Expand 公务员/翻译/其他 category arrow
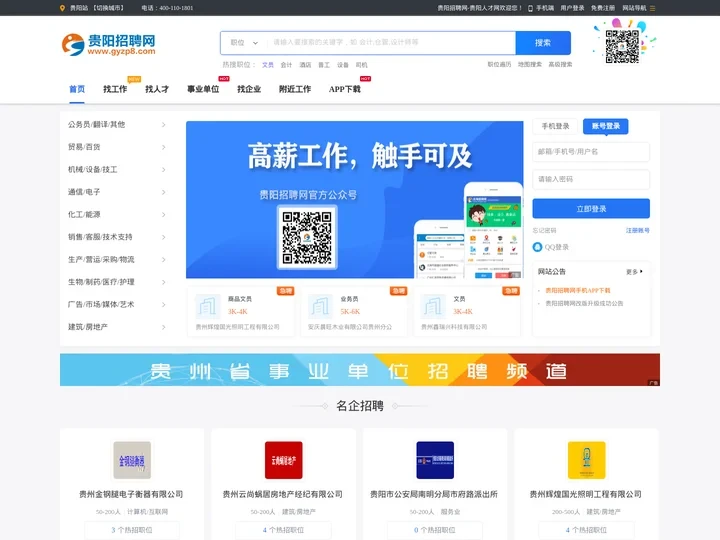The image size is (720, 540). point(163,125)
